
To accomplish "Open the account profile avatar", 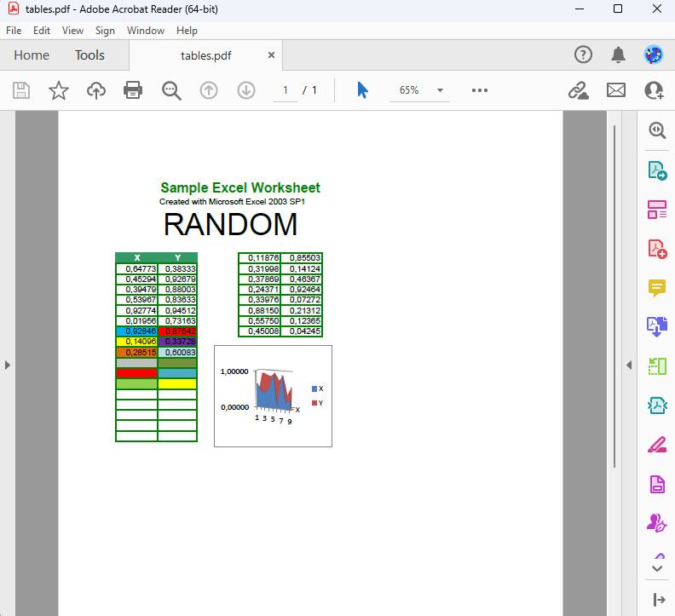I will click(x=654, y=55).
